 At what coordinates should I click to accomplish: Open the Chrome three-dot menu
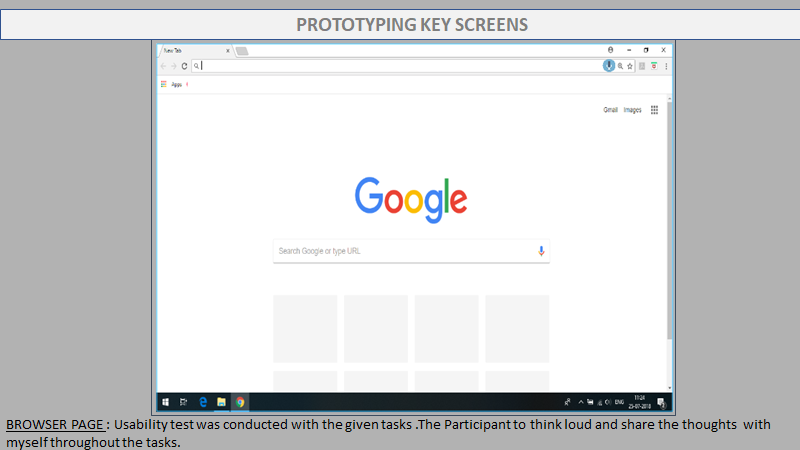pos(666,66)
